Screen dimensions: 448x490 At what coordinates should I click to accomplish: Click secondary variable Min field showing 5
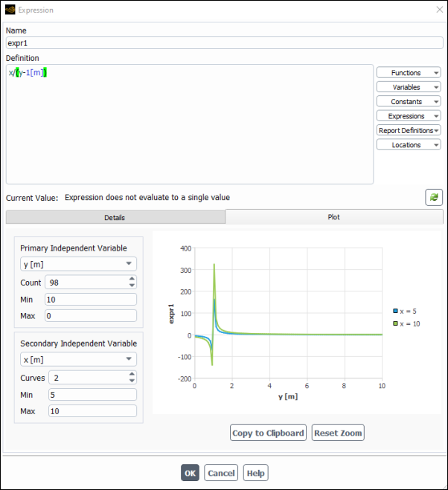[92, 395]
